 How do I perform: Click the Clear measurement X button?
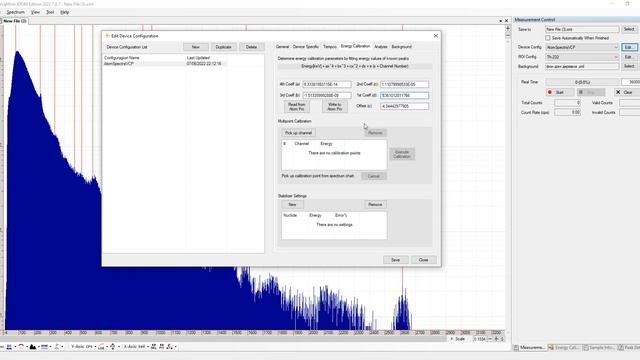(627, 93)
